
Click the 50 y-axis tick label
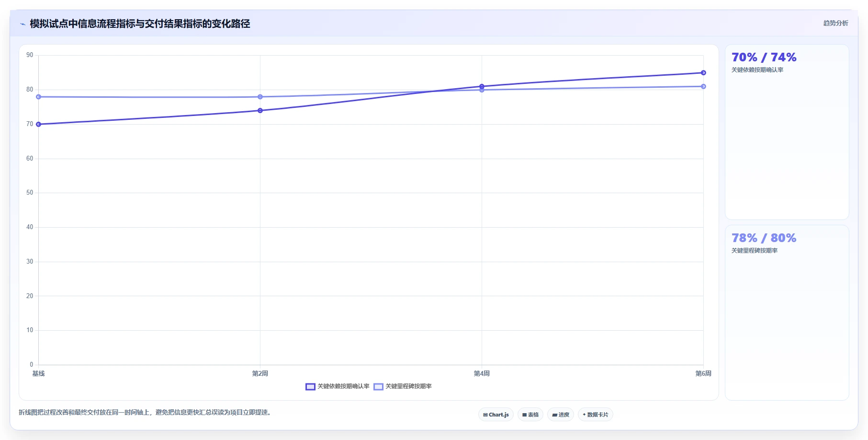30,193
